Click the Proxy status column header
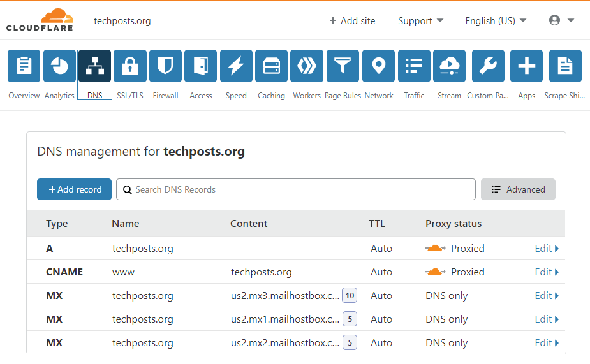Screen dimensions: 590x364 [x=454, y=224]
